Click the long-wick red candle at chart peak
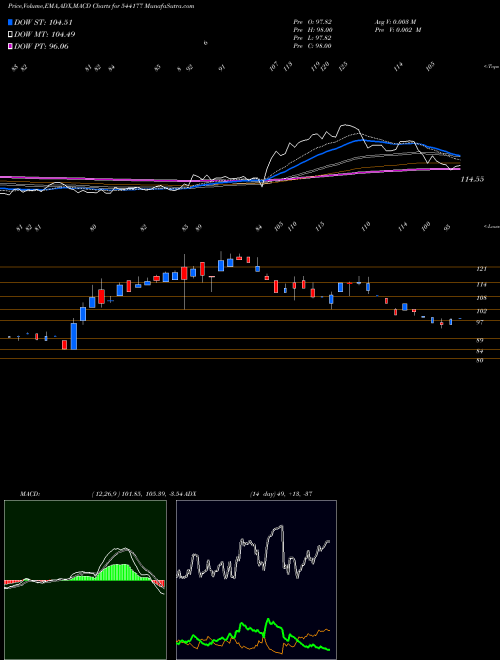This screenshot has width=500, height=660. (x=184, y=273)
